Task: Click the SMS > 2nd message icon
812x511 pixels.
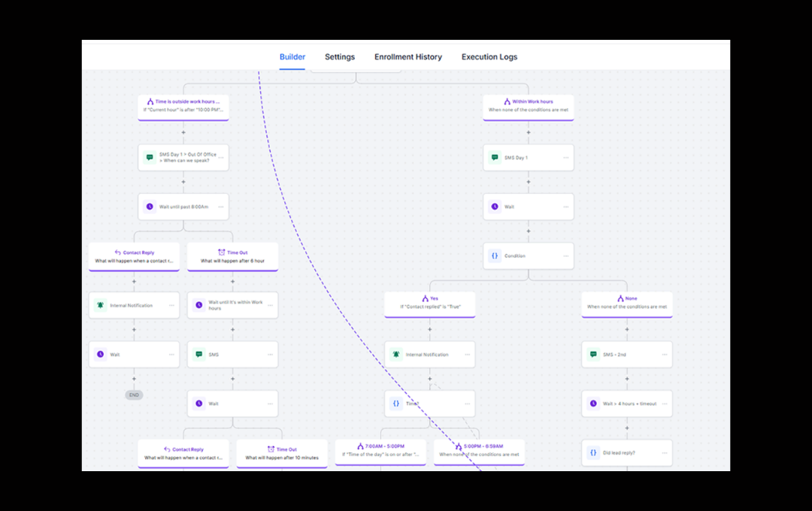Action: tap(593, 355)
